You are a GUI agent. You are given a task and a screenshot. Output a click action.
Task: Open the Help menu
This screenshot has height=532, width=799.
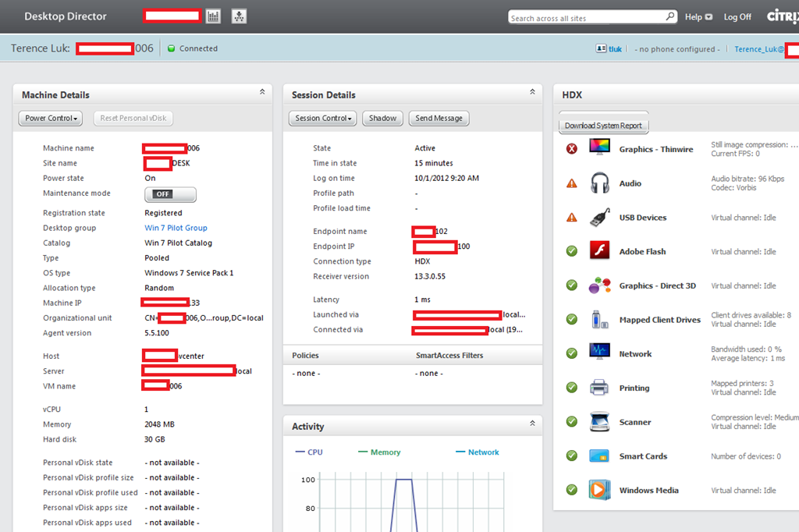pos(698,17)
